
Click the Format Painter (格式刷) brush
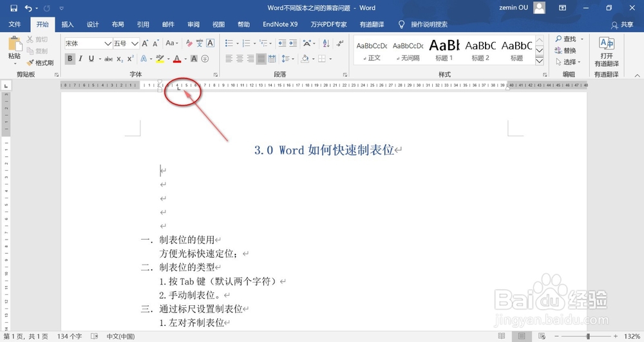point(40,63)
